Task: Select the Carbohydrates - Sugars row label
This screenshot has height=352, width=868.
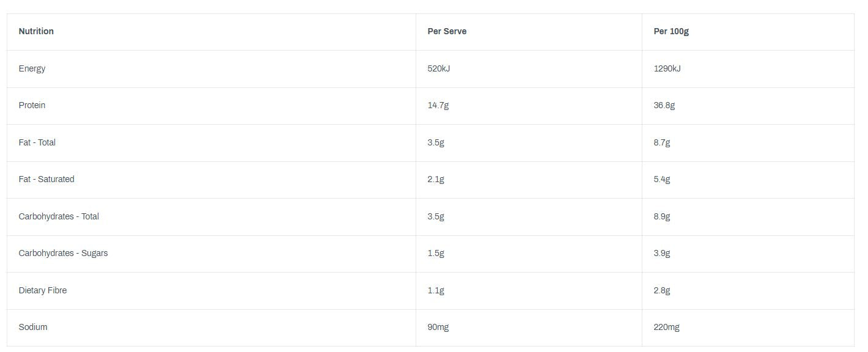Action: coord(63,253)
